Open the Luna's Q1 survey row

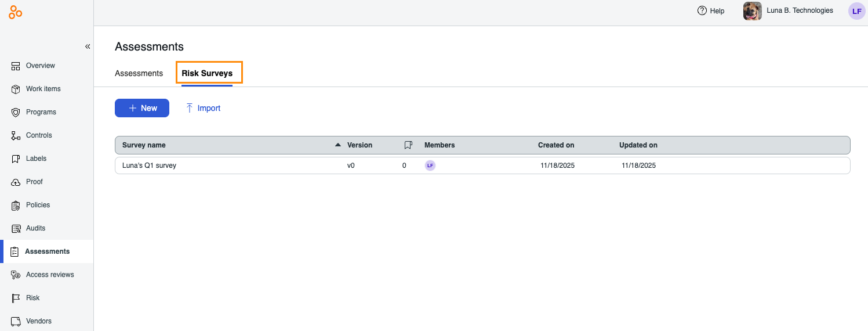[x=149, y=165]
